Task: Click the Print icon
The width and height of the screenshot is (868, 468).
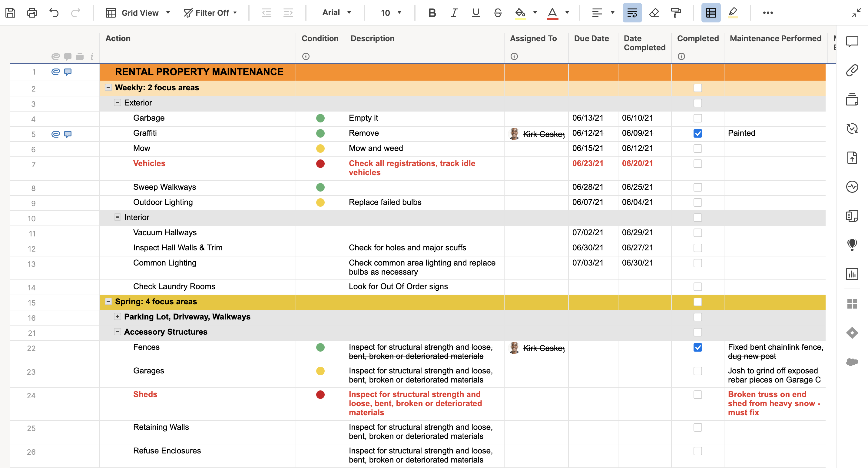Action: tap(32, 13)
